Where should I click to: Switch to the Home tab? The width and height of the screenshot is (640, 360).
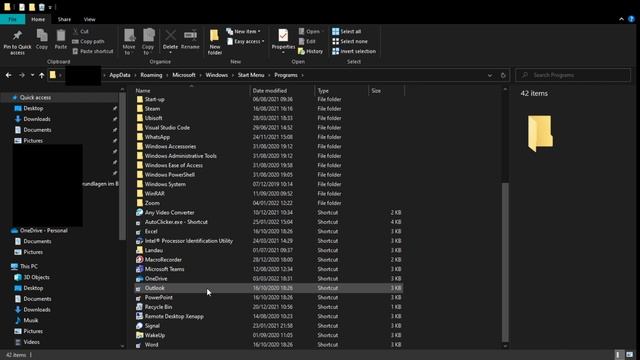point(38,19)
